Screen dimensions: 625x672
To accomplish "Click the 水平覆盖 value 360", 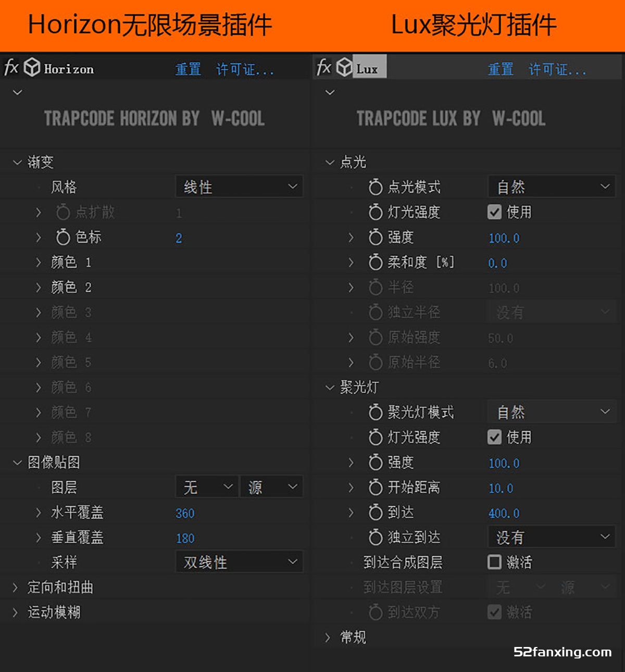I will pyautogui.click(x=185, y=513).
